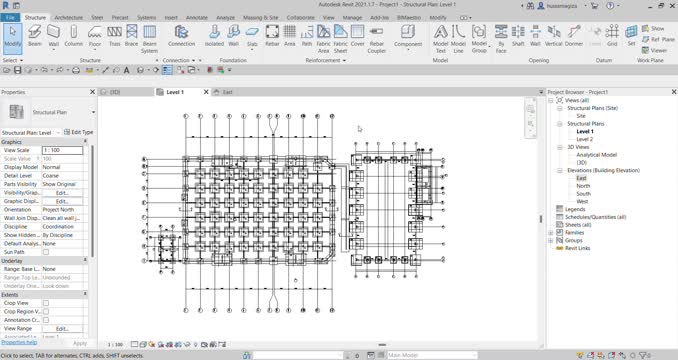Switch to the Architecture ribbon tab
678x360 pixels.
[x=68, y=17]
